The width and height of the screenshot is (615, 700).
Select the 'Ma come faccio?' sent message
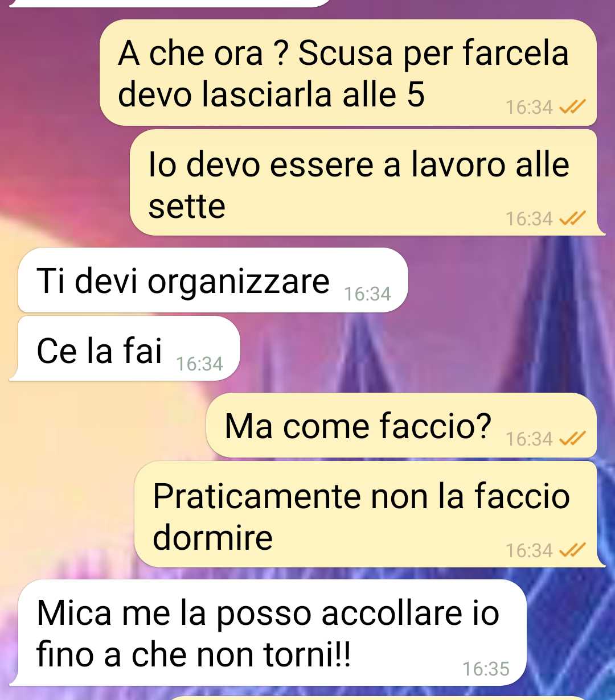(401, 425)
